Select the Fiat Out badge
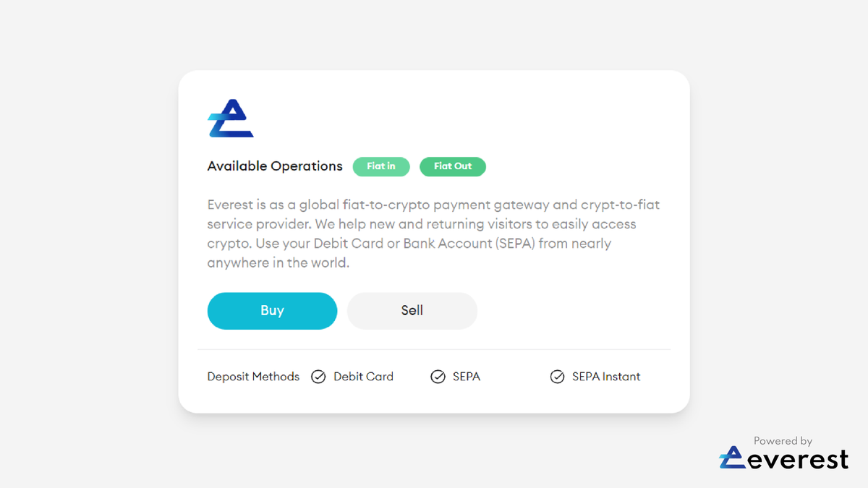The image size is (868, 488). [453, 166]
